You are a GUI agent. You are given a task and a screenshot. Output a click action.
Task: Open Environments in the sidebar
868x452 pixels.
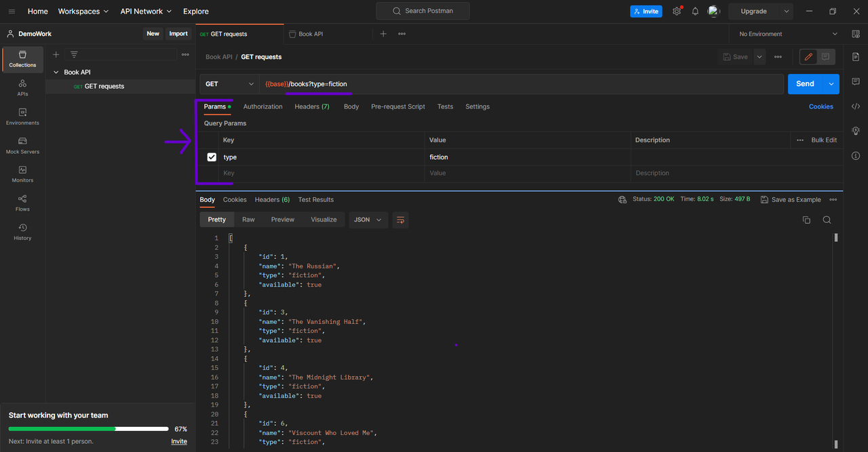coord(22,117)
